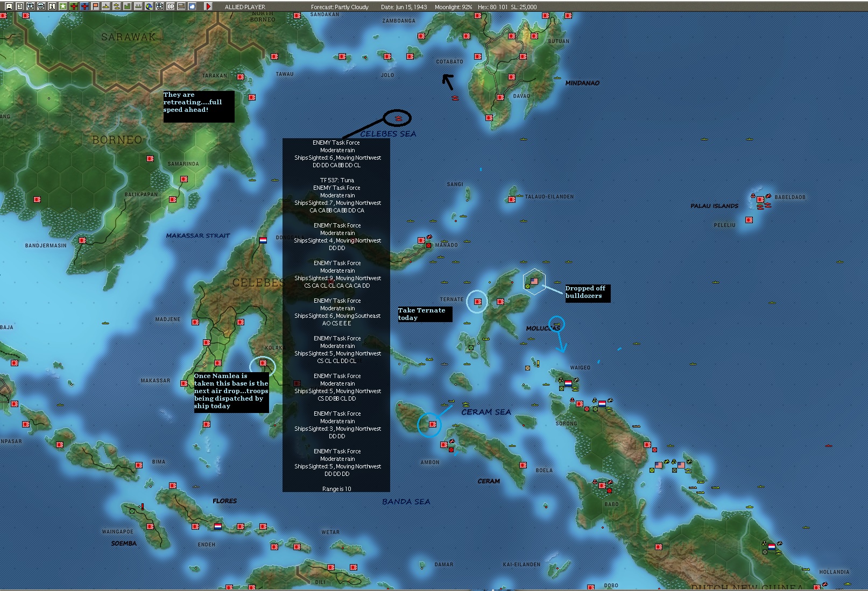868x591 pixels.
Task: Select the Japanese base at Boela
Action: coord(523,465)
